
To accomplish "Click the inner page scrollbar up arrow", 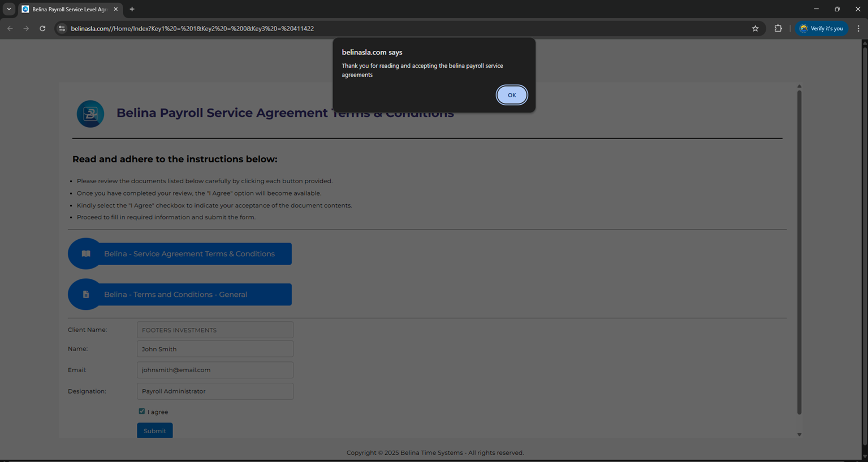I will click(800, 87).
